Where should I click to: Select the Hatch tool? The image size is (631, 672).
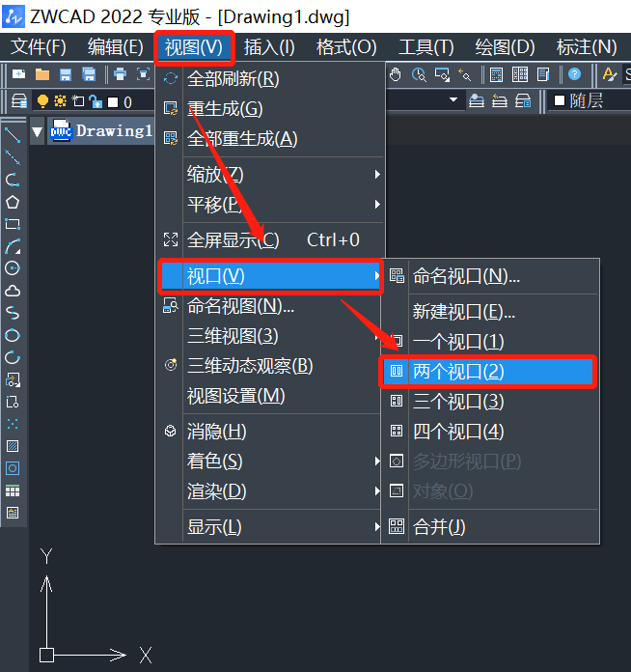[13, 446]
